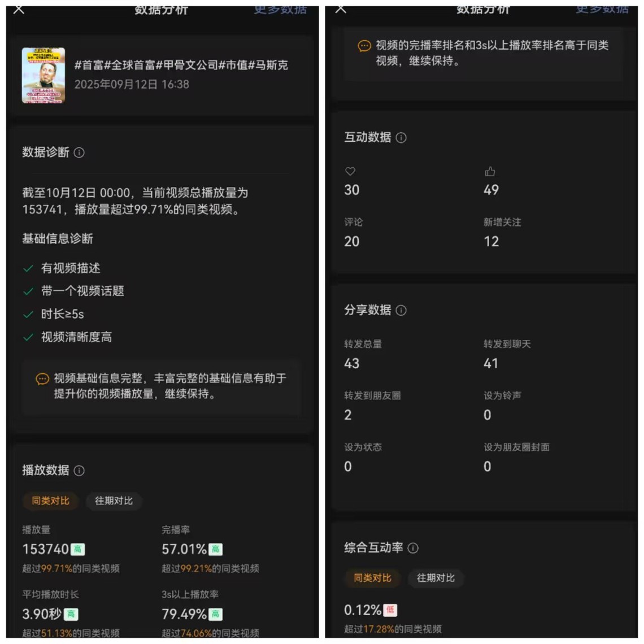
Task: Open 更多数据 link in left panel
Action: pyautogui.click(x=280, y=10)
